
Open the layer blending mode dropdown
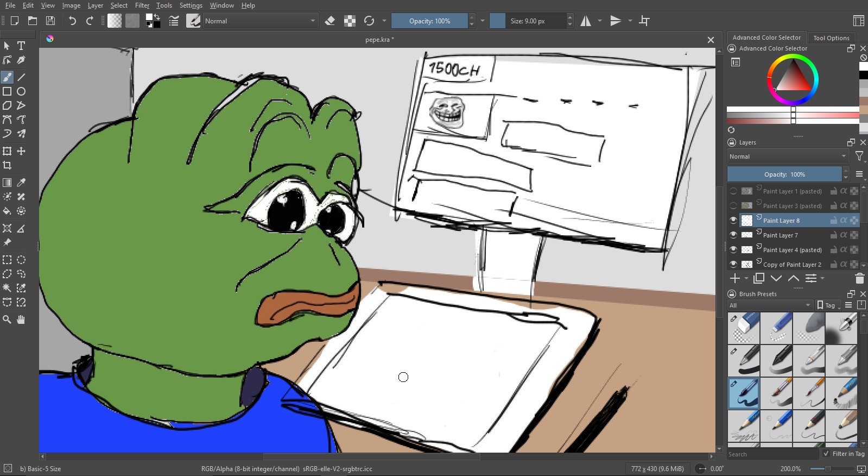tap(788, 156)
